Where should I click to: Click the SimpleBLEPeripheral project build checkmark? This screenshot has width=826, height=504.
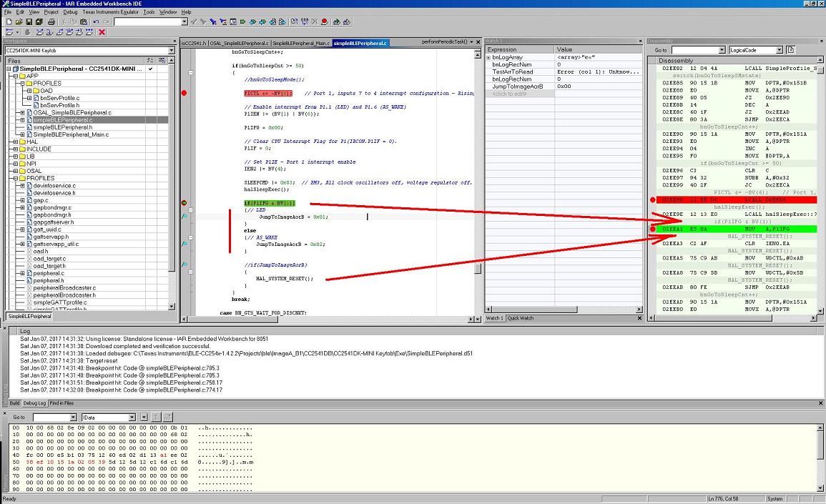point(150,69)
